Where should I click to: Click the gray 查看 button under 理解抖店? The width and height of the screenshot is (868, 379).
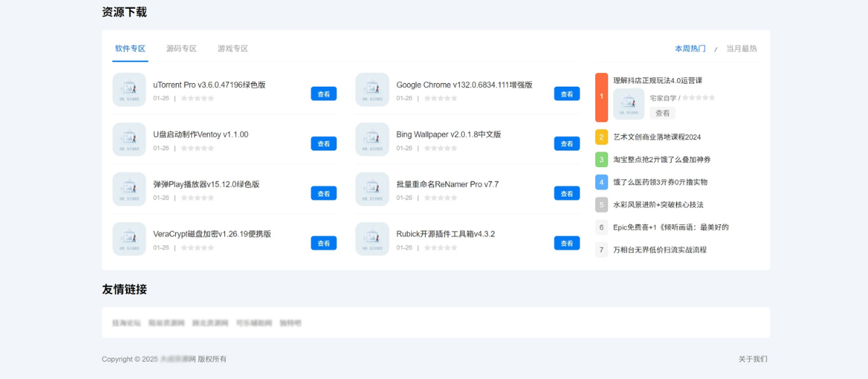(x=662, y=114)
